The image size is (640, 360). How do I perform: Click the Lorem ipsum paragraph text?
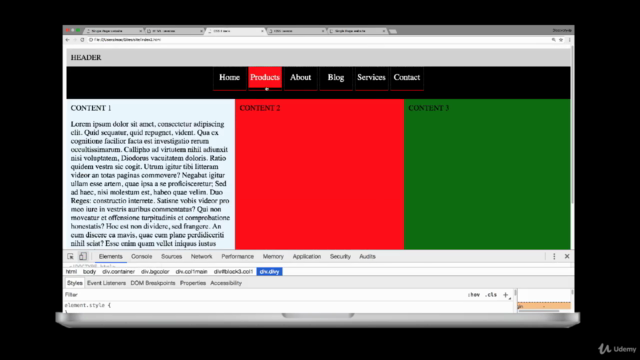click(150, 184)
